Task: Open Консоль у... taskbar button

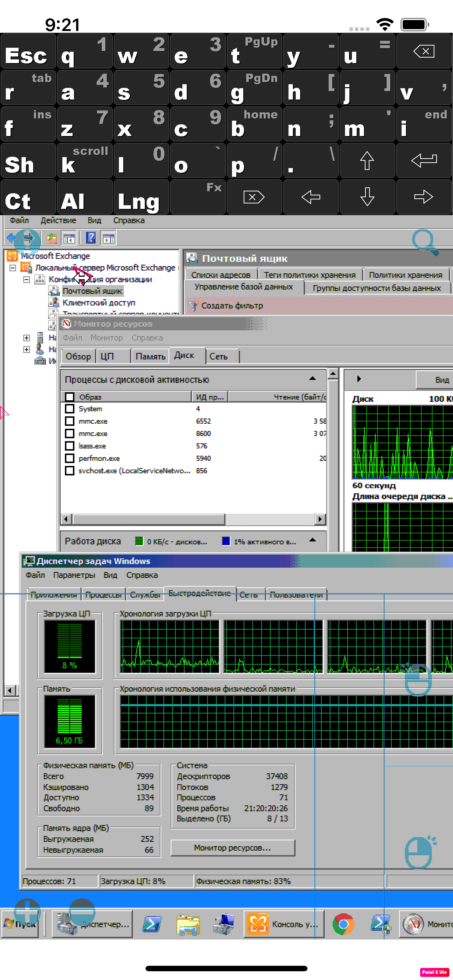Action: (x=284, y=924)
